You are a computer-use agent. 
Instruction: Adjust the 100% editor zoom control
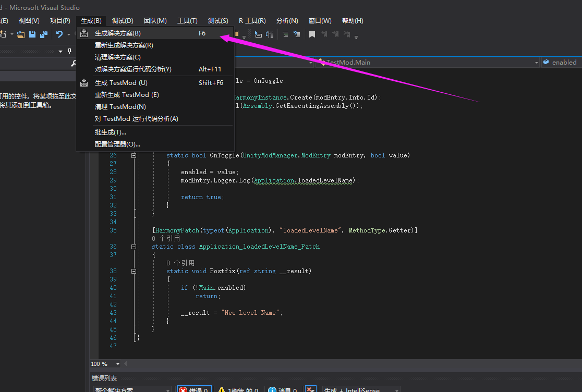click(x=104, y=363)
